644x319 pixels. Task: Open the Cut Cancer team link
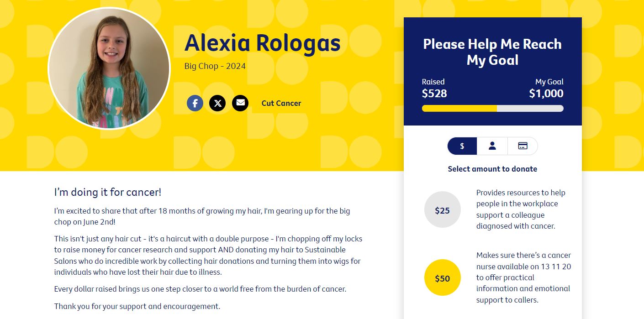[281, 103]
